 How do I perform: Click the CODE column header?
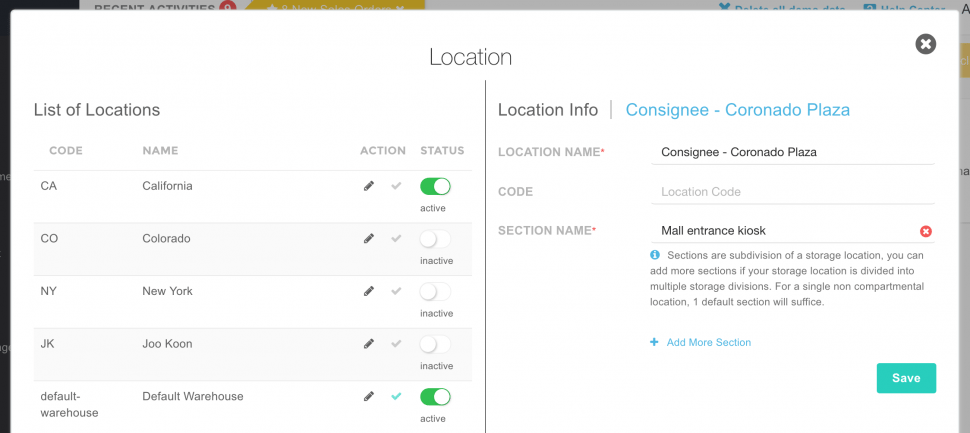[x=66, y=150]
